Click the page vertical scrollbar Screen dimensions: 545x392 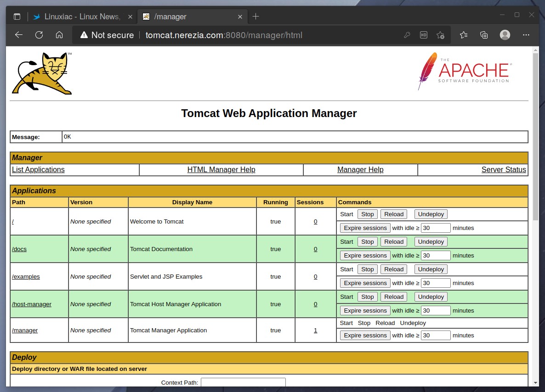(x=535, y=136)
